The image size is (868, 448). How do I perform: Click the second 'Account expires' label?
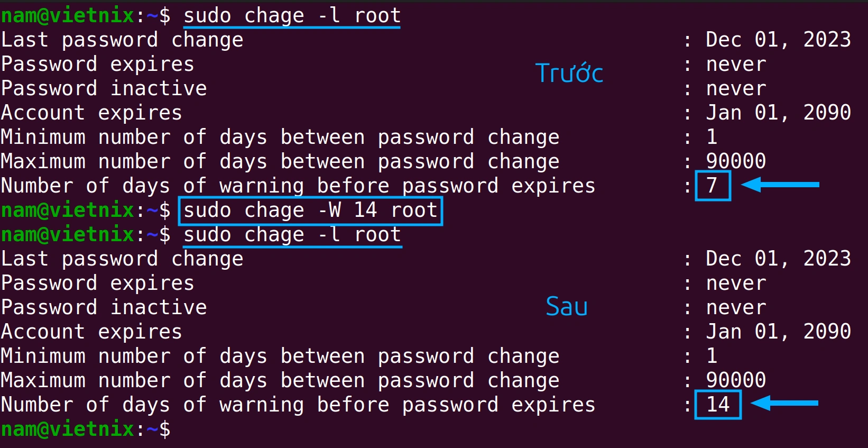tap(91, 332)
